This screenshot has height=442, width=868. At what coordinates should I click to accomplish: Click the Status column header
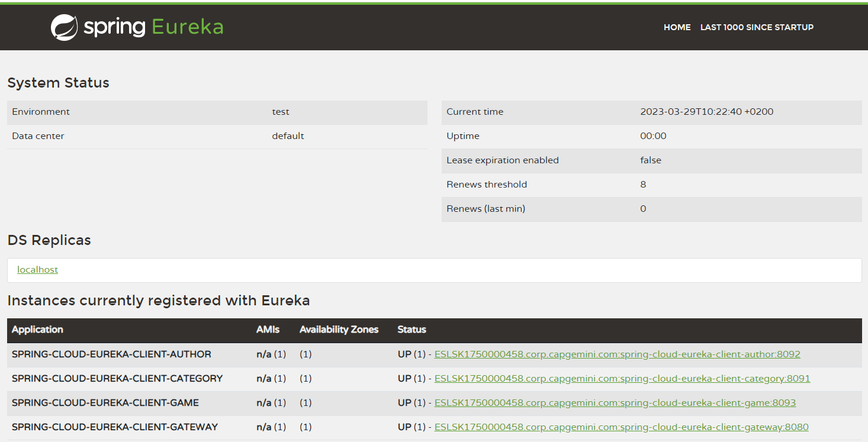tap(412, 330)
